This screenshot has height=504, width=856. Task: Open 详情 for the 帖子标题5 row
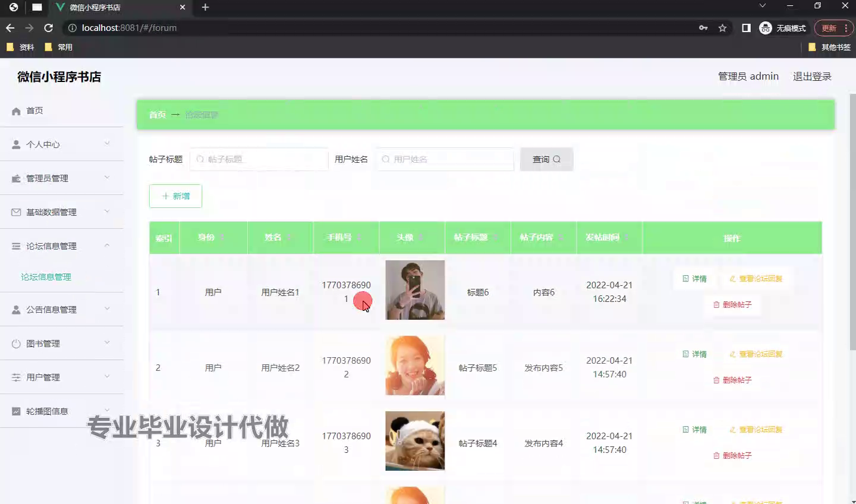click(694, 354)
